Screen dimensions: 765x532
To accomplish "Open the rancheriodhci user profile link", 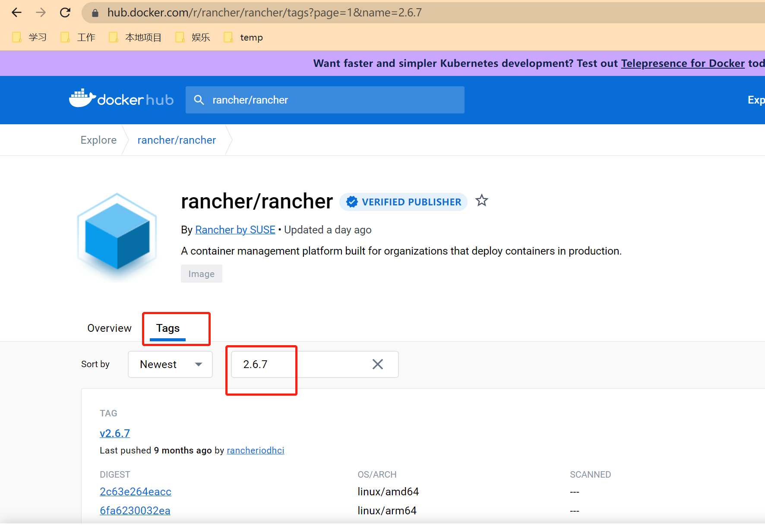I will point(256,450).
